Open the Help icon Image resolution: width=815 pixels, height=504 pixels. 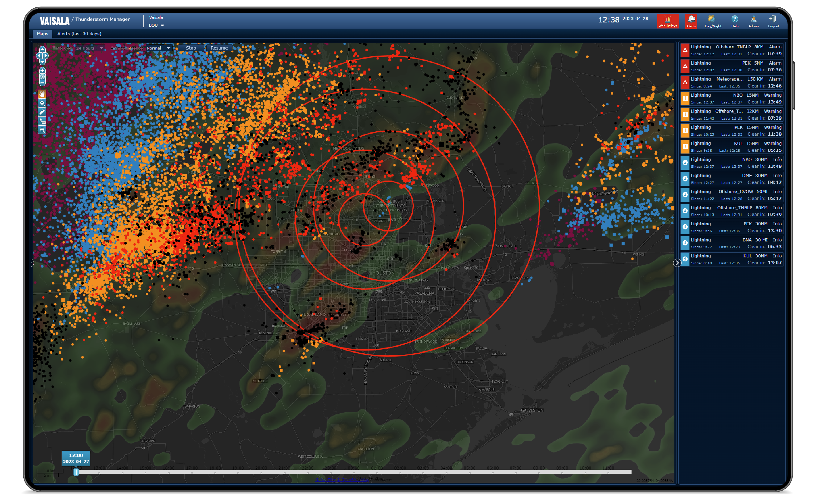tap(734, 21)
